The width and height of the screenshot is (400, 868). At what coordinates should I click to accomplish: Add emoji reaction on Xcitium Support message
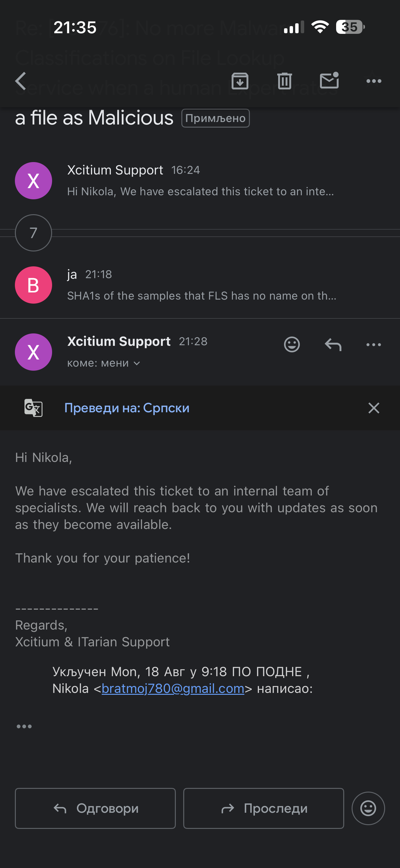[x=291, y=344]
